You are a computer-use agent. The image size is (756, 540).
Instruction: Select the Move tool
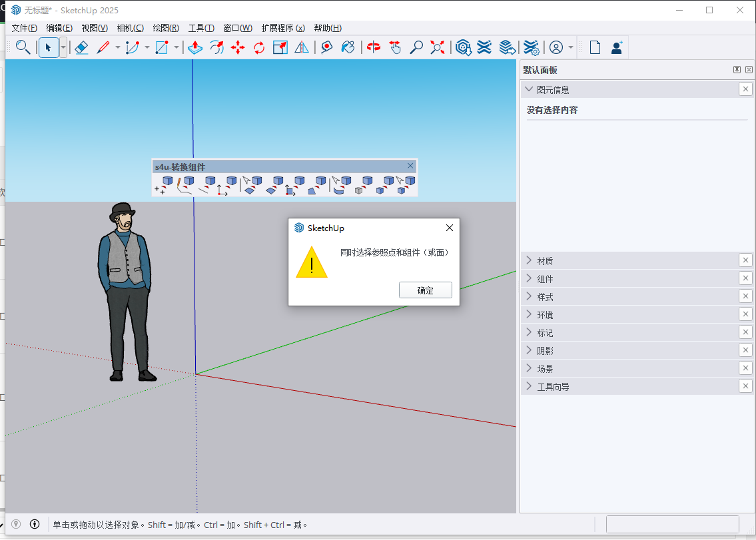238,47
